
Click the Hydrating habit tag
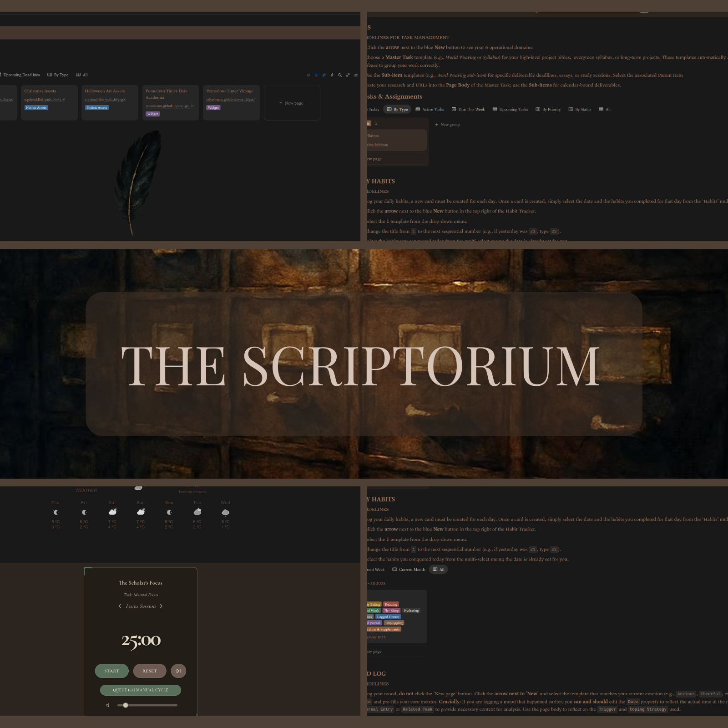[x=411, y=611]
